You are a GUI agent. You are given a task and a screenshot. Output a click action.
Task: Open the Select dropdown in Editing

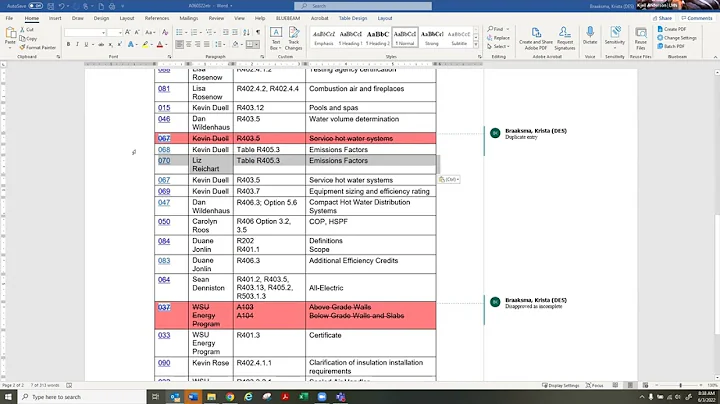[498, 46]
